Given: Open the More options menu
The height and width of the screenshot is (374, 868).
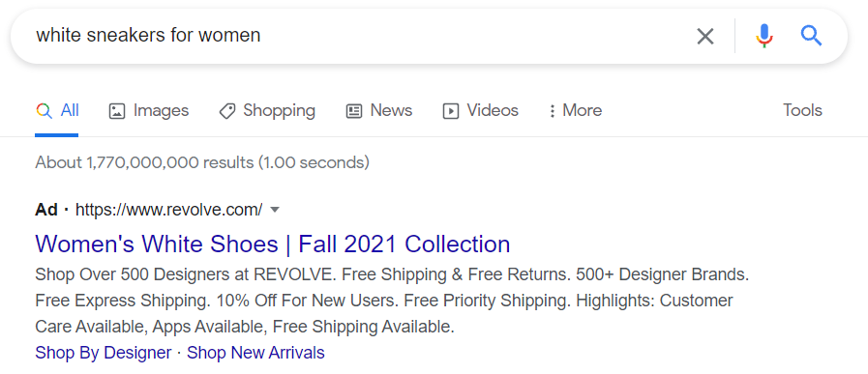Looking at the screenshot, I should [x=575, y=110].
